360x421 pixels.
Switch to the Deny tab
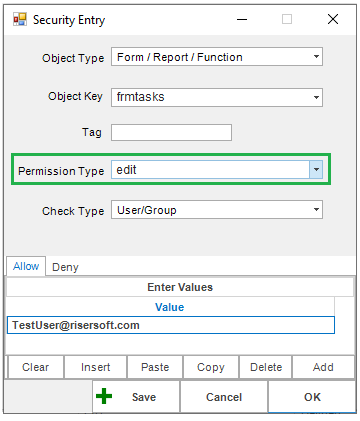coord(65,267)
